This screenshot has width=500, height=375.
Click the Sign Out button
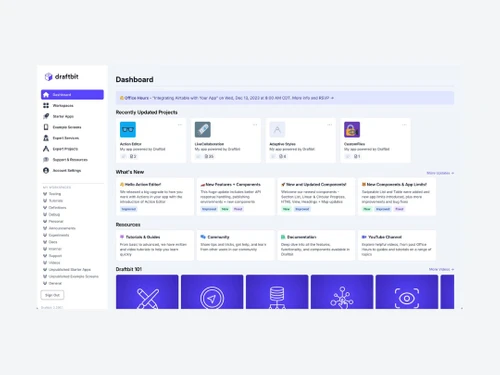(52, 295)
